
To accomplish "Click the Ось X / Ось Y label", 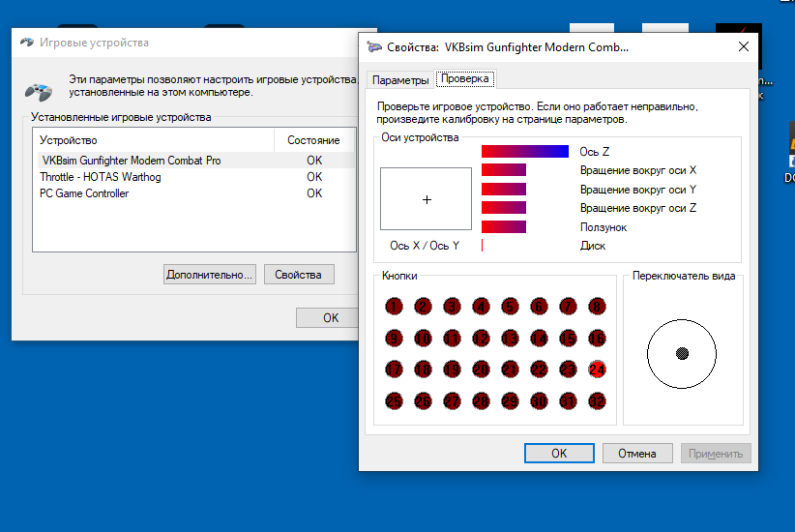I will 425,246.
